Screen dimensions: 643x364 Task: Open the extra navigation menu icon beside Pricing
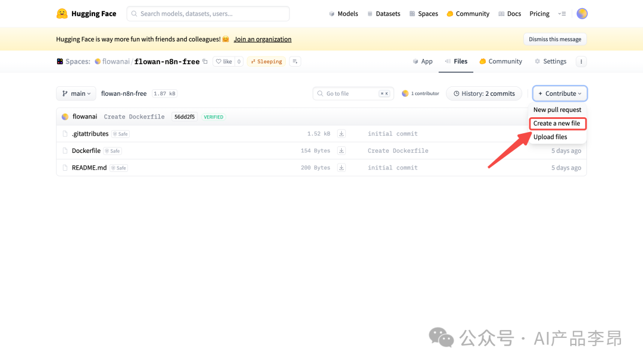click(x=562, y=14)
